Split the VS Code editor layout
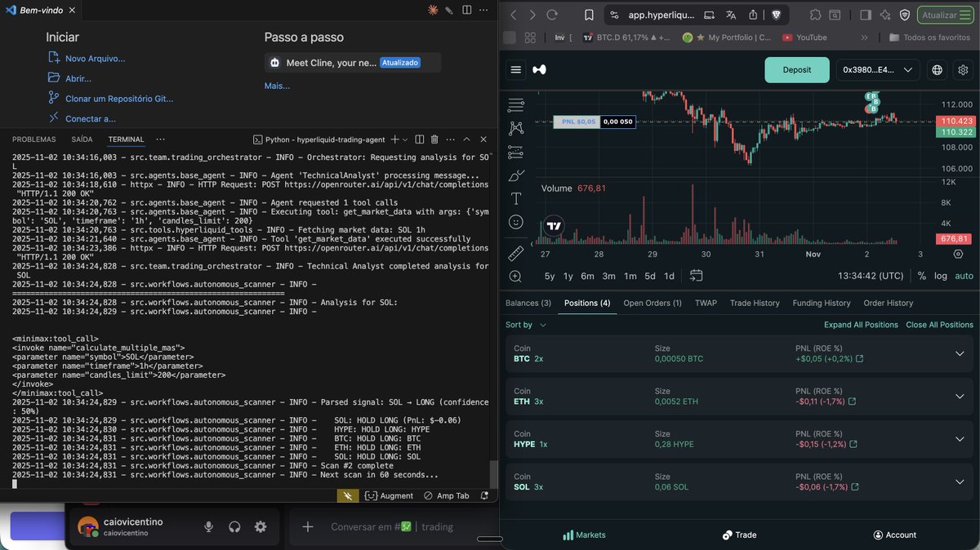The height and width of the screenshot is (550, 980). (466, 10)
